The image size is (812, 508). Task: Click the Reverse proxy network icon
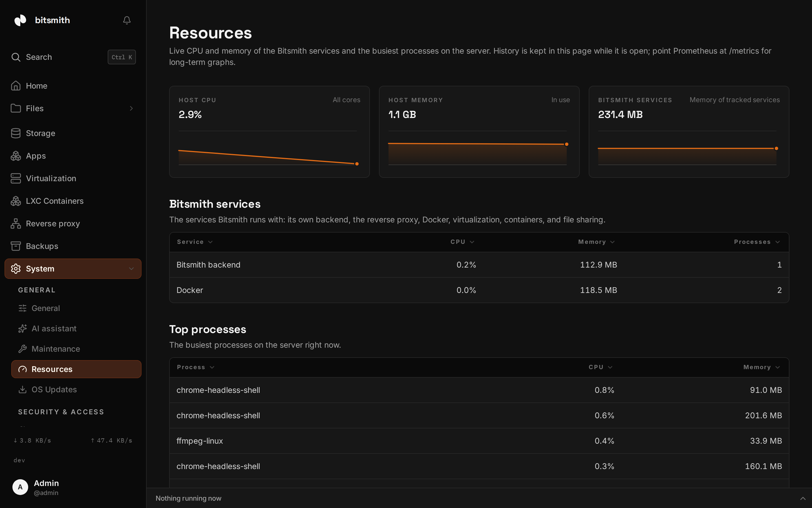pyautogui.click(x=16, y=224)
